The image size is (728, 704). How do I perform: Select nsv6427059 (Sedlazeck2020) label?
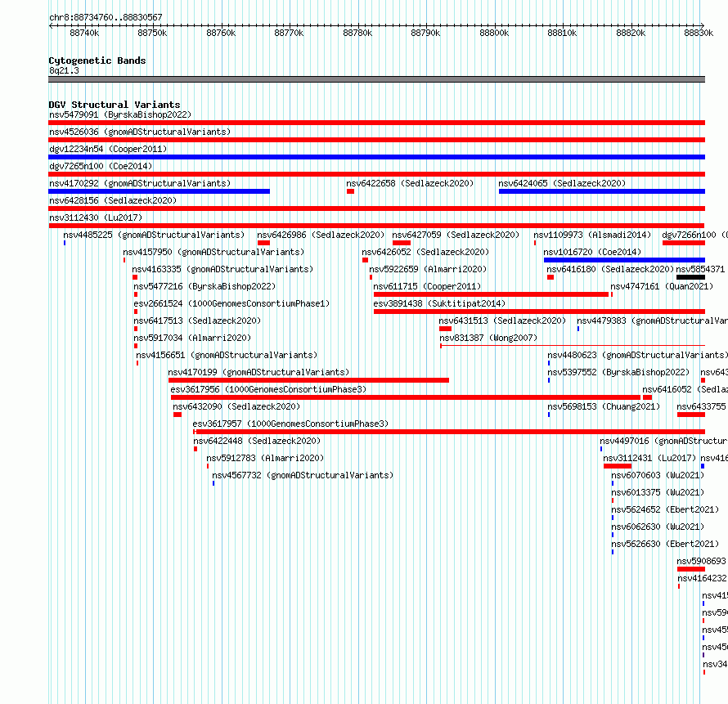tap(456, 235)
